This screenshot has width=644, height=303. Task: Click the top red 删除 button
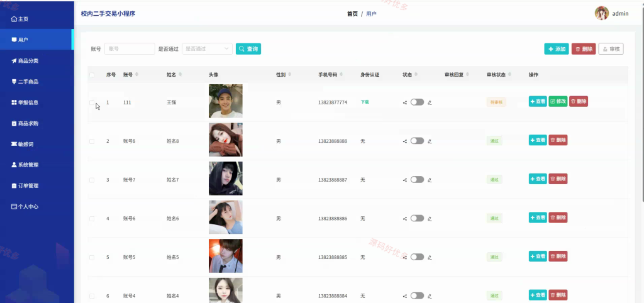coord(584,49)
